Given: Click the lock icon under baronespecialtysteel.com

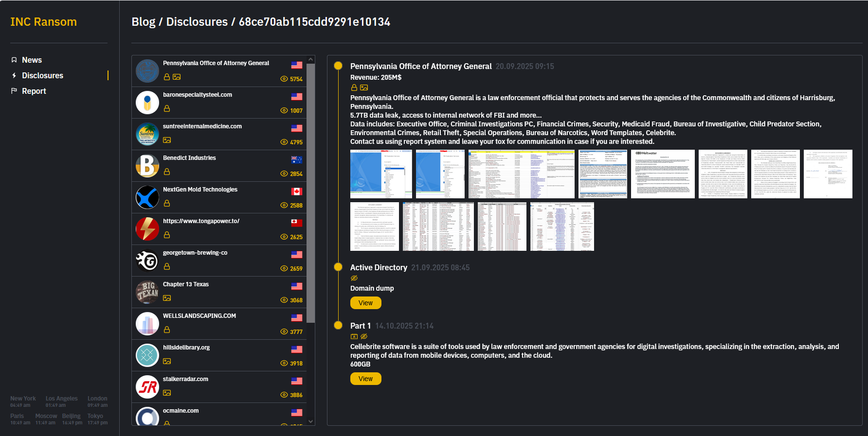Looking at the screenshot, I should (x=167, y=108).
